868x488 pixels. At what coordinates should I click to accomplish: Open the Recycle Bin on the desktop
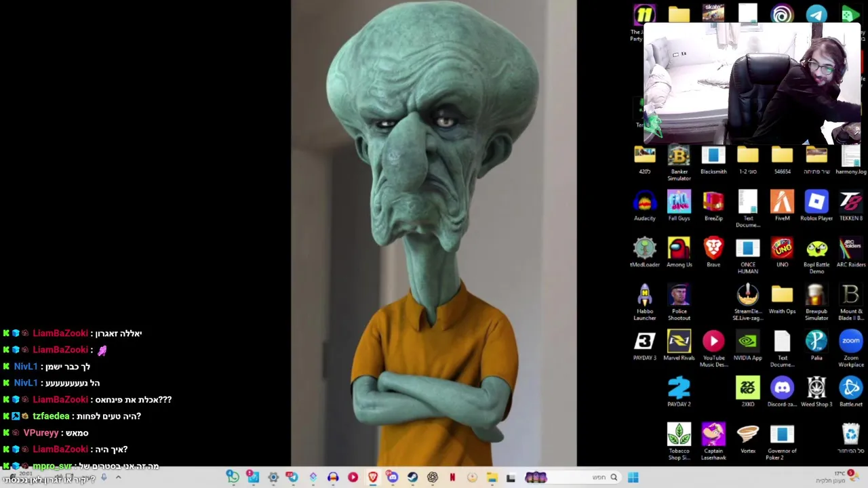[x=851, y=439]
